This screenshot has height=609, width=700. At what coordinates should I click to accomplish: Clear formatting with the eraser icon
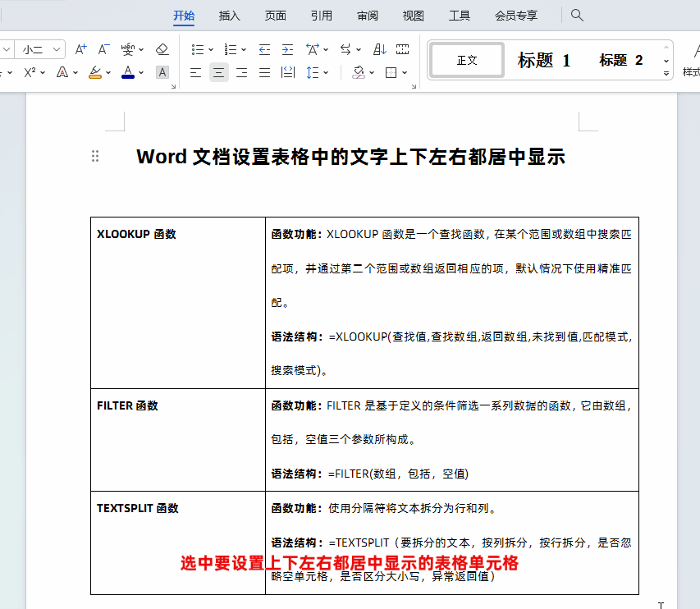[x=162, y=49]
